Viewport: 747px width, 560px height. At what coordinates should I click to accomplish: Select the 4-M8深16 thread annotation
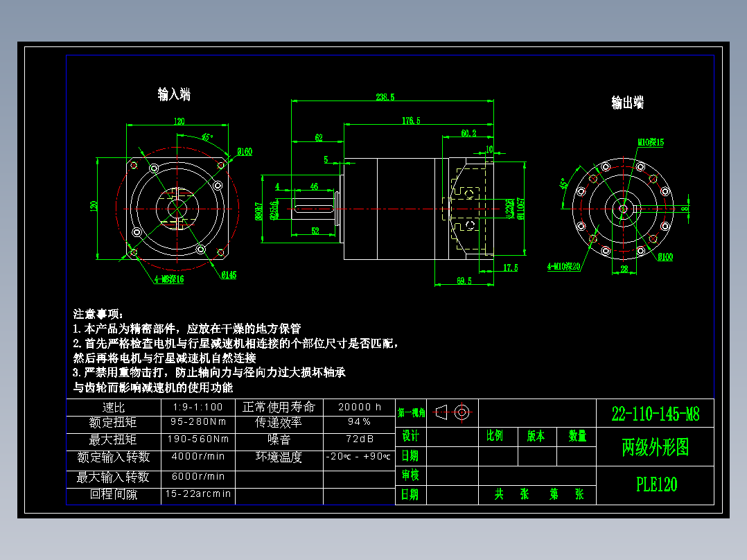170,279
